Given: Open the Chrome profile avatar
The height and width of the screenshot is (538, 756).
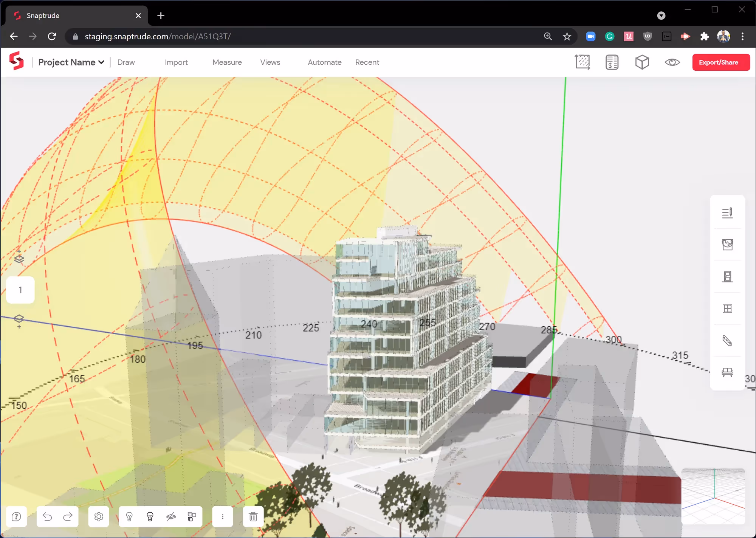Looking at the screenshot, I should (x=723, y=36).
